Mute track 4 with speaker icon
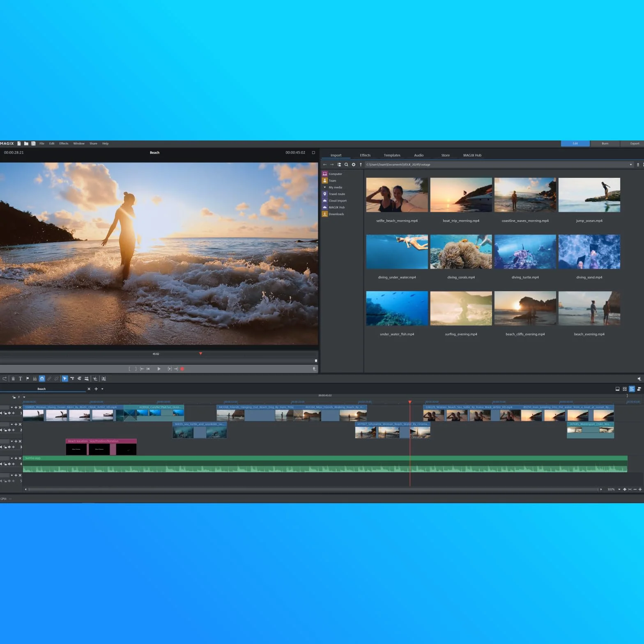Viewport: 644px width, 644px height. pos(1,464)
